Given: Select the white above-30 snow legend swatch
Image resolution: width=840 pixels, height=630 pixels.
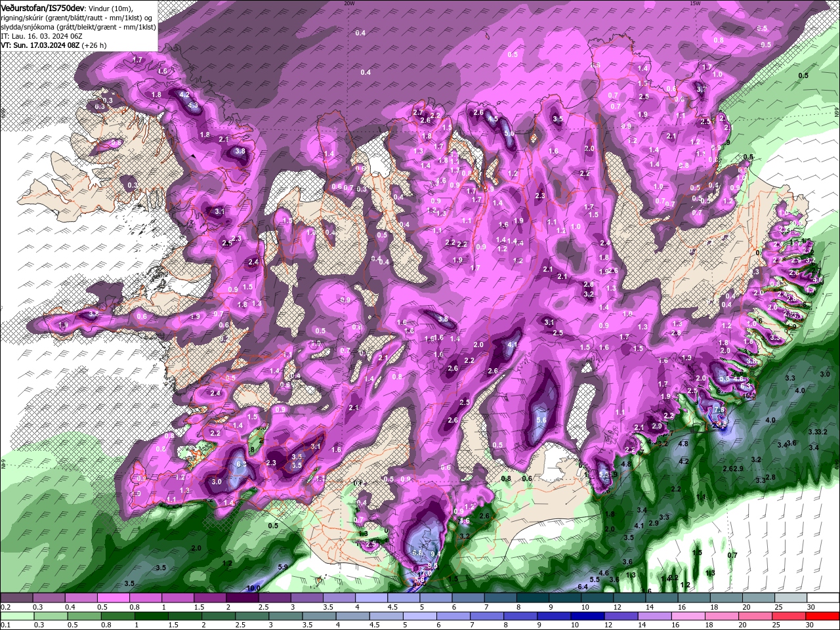Looking at the screenshot, I should pyautogui.click(x=823, y=598).
